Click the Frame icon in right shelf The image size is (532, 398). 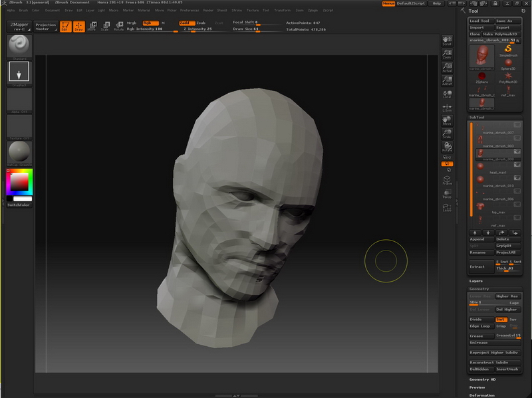447,180
